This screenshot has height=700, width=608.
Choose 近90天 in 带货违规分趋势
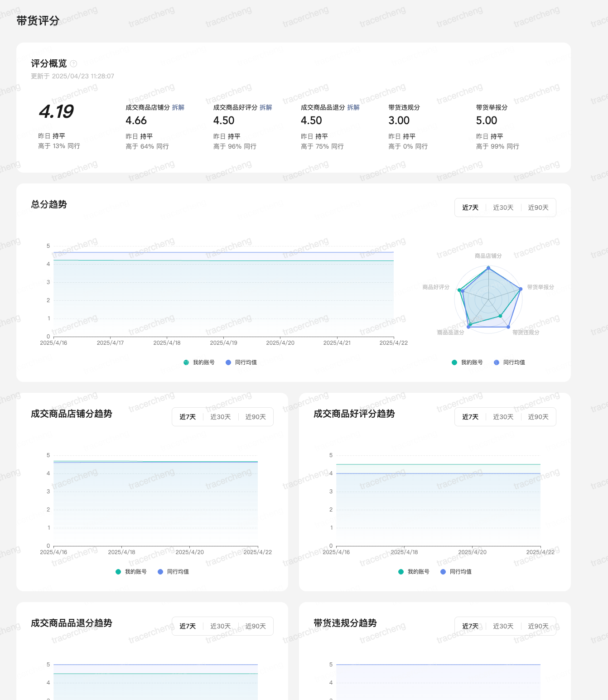click(x=538, y=626)
